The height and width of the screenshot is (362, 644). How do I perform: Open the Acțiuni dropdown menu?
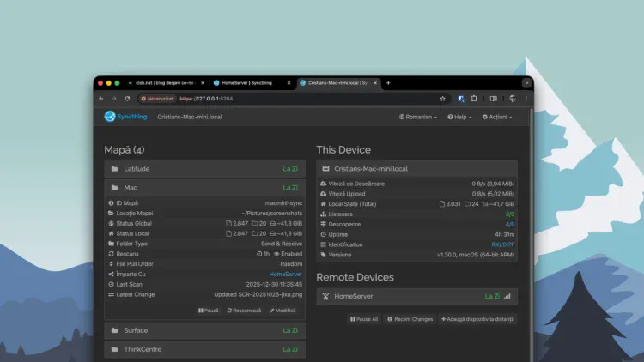point(498,117)
